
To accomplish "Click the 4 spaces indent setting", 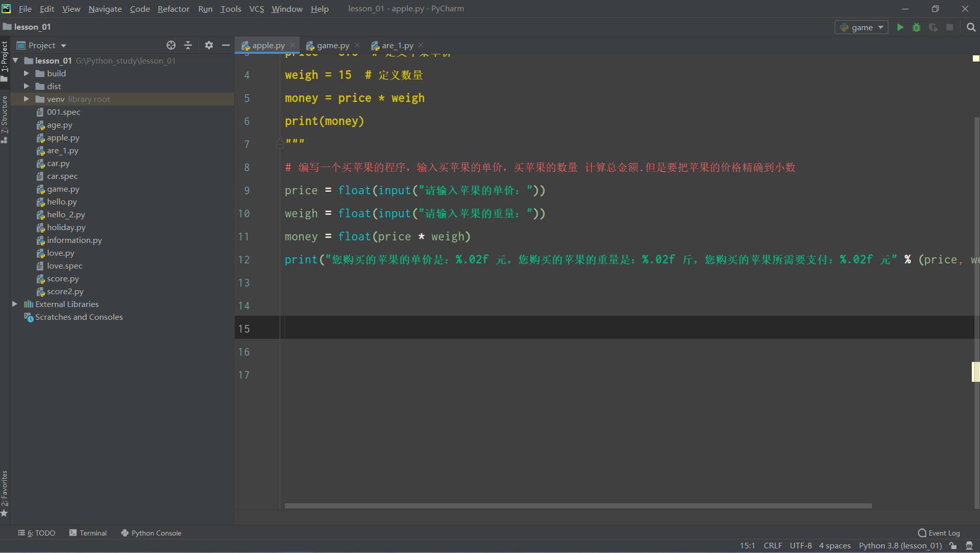I will click(835, 546).
